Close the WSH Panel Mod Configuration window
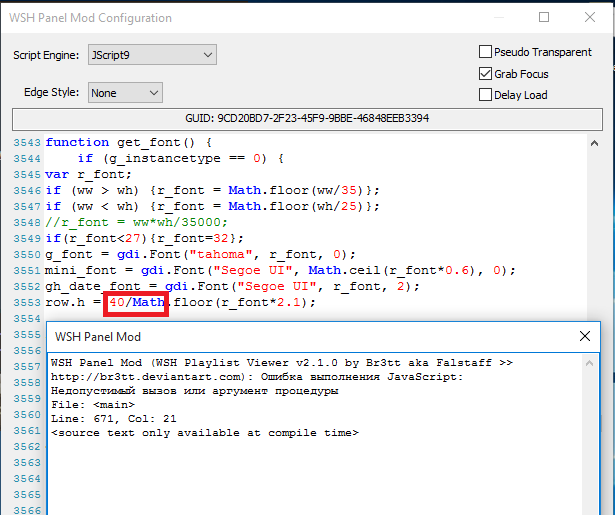 click(590, 18)
